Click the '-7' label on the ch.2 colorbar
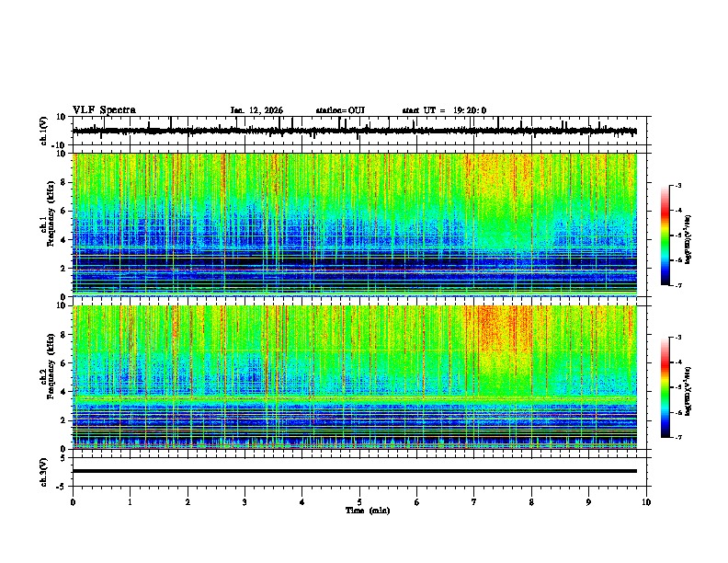 point(677,437)
